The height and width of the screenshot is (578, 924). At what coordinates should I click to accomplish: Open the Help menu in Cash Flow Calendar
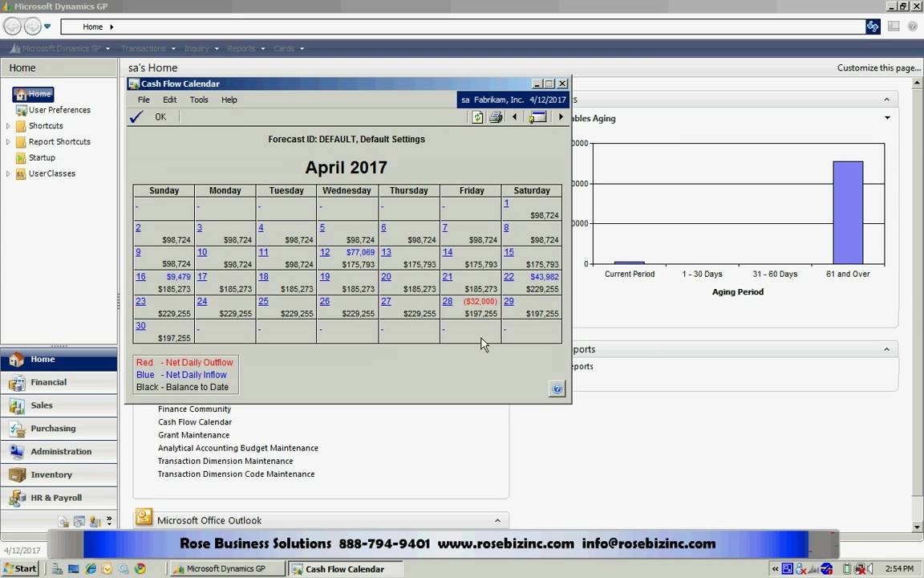tap(229, 100)
